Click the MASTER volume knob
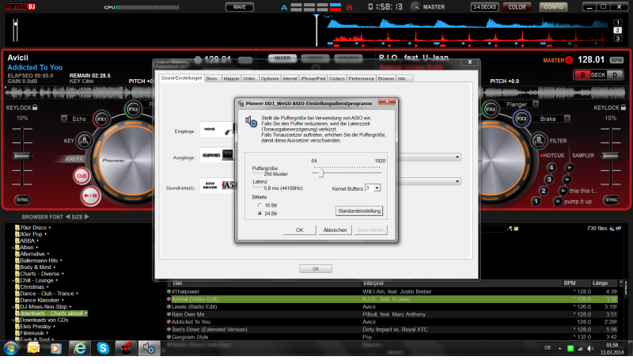633x364 pixels. point(415,6)
